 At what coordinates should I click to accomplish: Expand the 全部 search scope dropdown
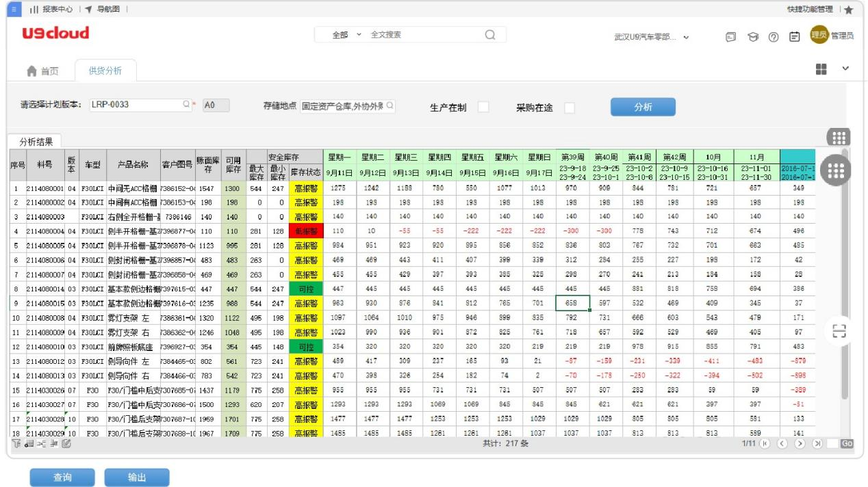(346, 35)
